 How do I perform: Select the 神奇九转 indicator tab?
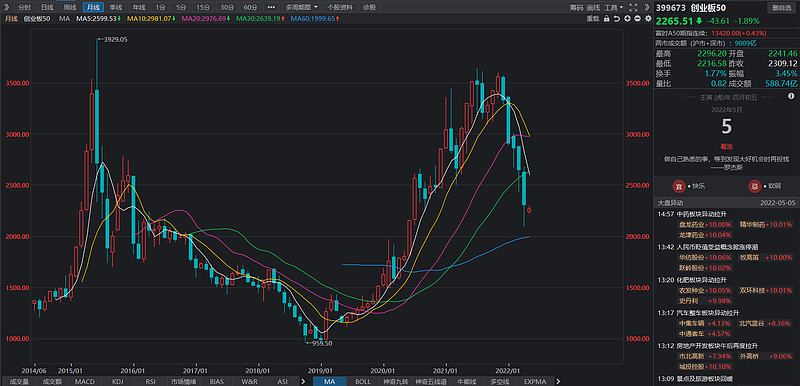[x=397, y=381]
